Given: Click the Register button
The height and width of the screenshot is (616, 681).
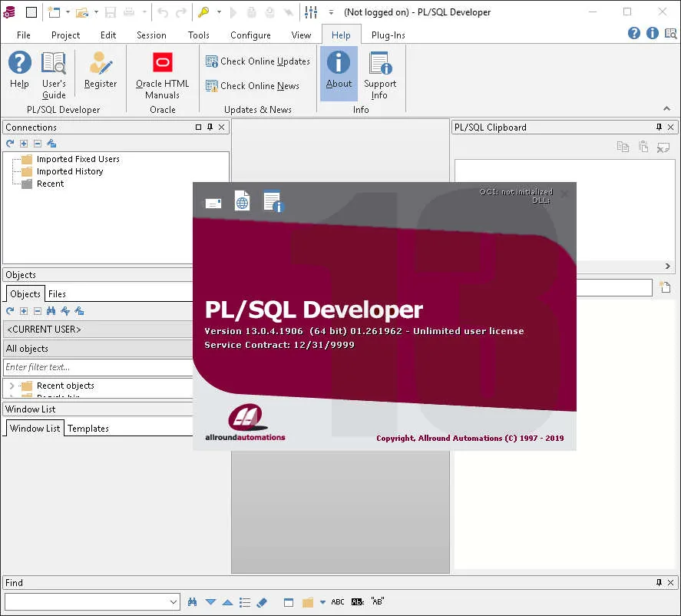Looking at the screenshot, I should tap(101, 70).
